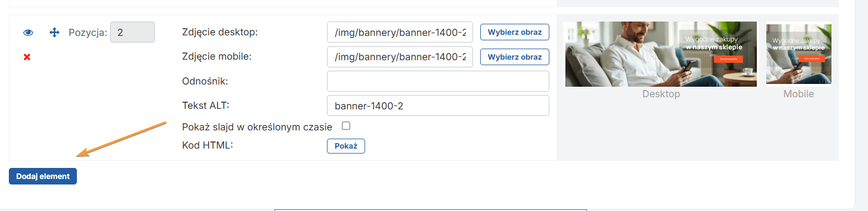
Task: Click the Mobile caption under the preview
Action: pyautogui.click(x=799, y=94)
